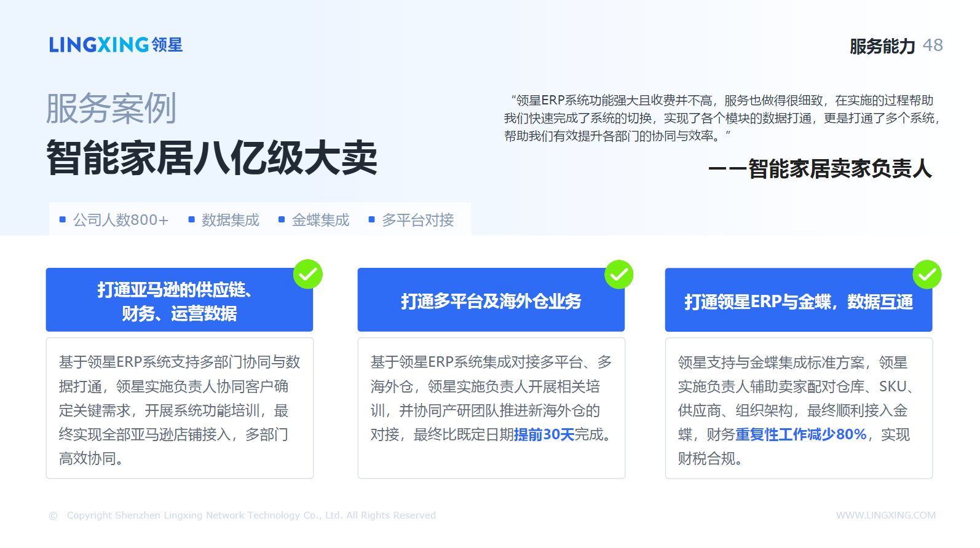This screenshot has width=980, height=548.
Task: Click the 智能家居八亿级大卖 title
Action: tap(212, 158)
